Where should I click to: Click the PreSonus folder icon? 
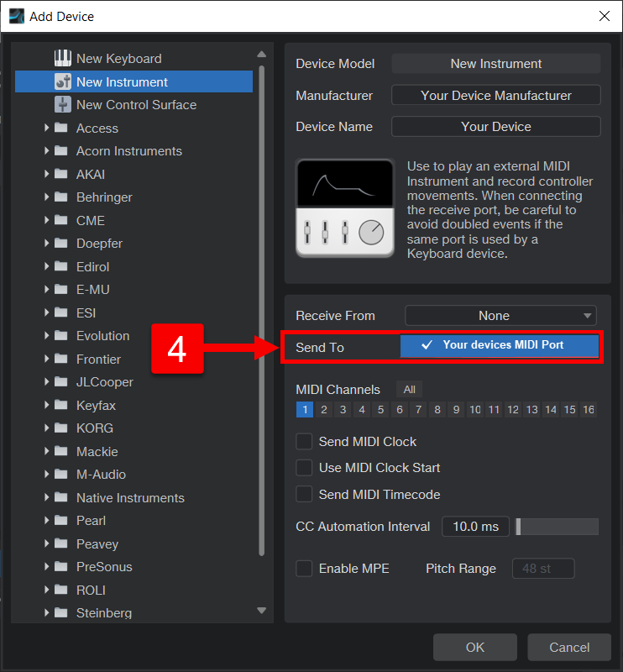pos(60,567)
